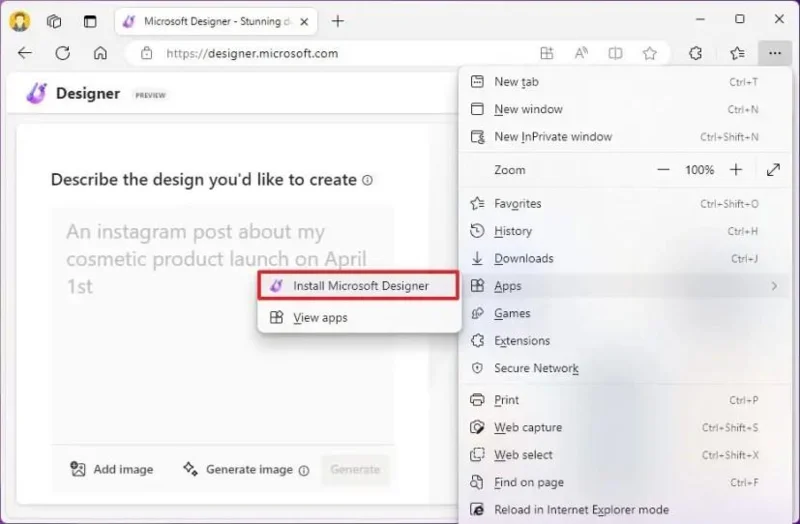Open Downloads from the menu
800x524 pixels.
(x=625, y=259)
